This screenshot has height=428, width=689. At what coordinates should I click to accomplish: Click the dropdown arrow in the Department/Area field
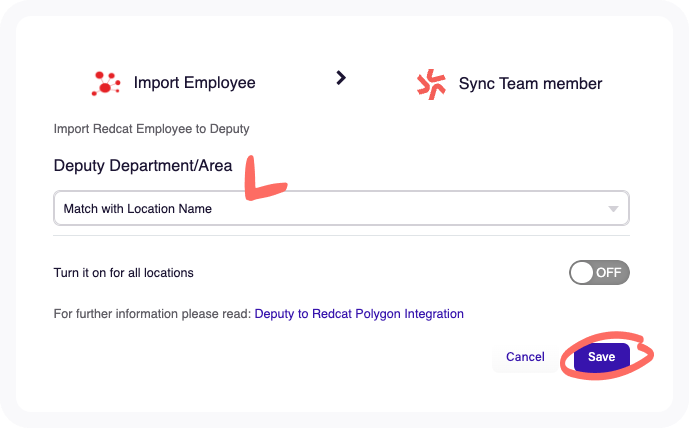click(613, 209)
